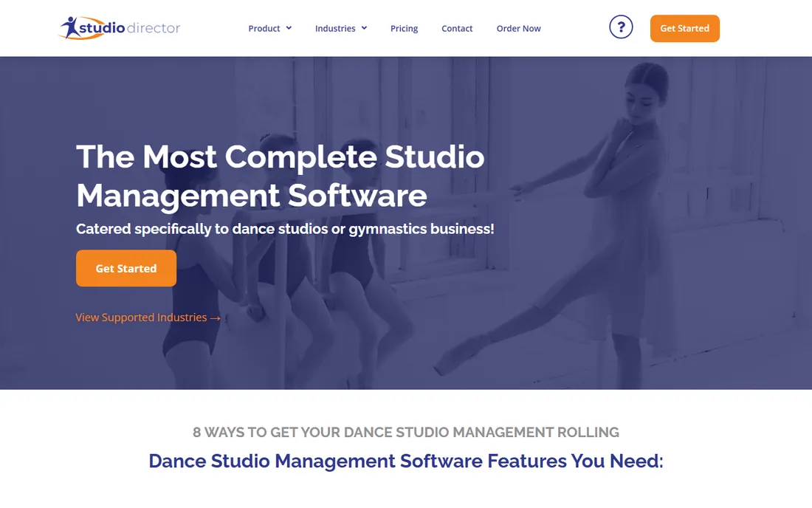The image size is (812, 508).
Task: Open the Product menu item
Action: click(x=264, y=29)
